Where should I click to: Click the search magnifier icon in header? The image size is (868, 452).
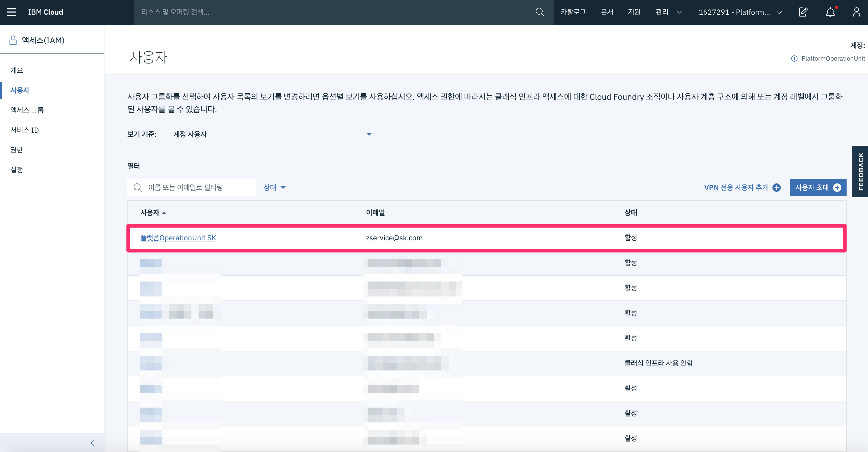point(539,12)
